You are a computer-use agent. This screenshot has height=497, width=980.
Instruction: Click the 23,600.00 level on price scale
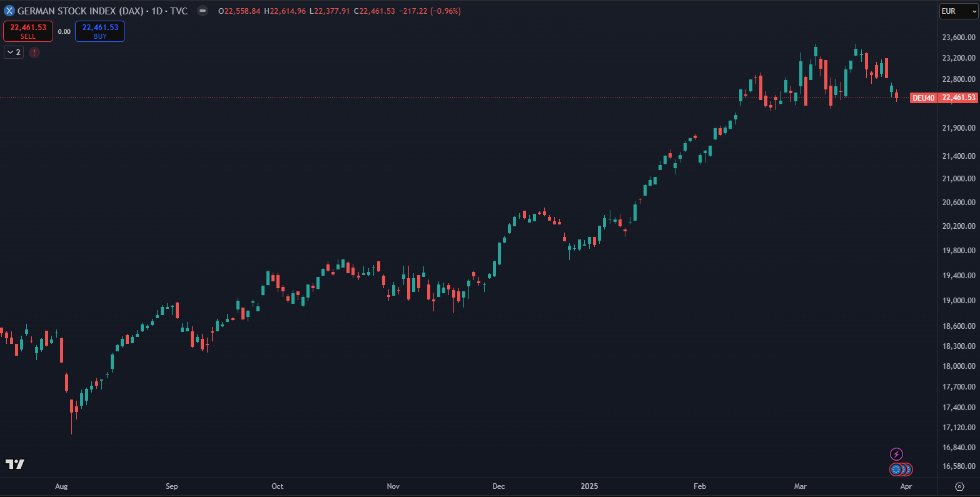click(959, 38)
